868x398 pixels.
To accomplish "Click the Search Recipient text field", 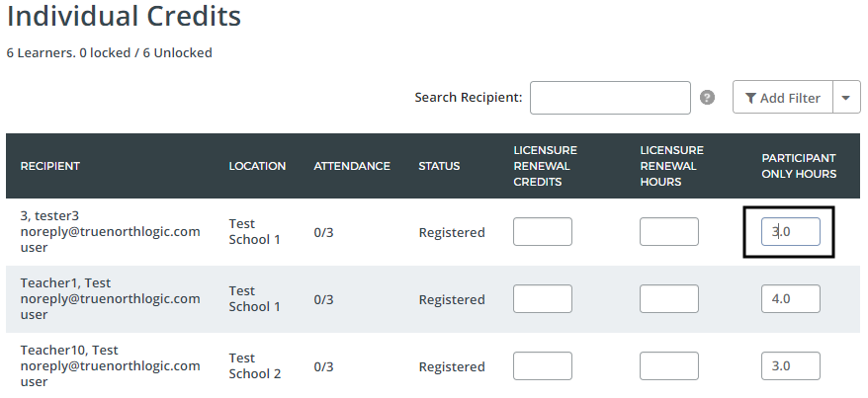I will [x=610, y=98].
